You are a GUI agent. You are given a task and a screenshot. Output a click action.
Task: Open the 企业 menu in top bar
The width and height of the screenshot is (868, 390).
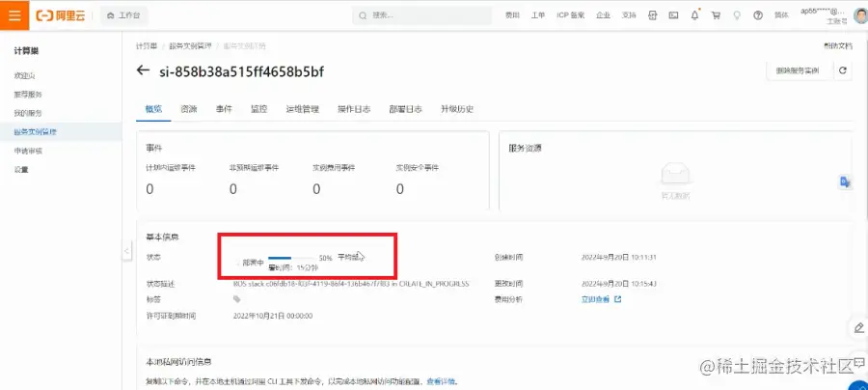point(603,15)
